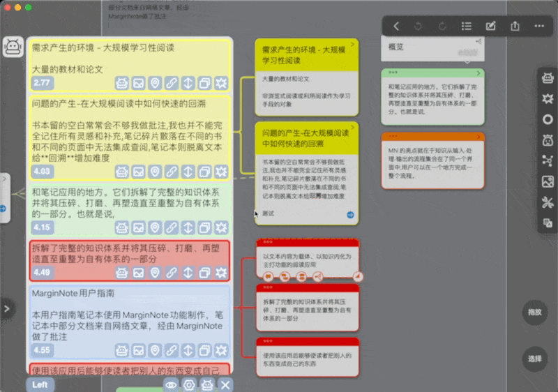Screen dimensions: 558x392
Task: Click the wrench tools icon in the right sidebar
Action: tap(548, 202)
